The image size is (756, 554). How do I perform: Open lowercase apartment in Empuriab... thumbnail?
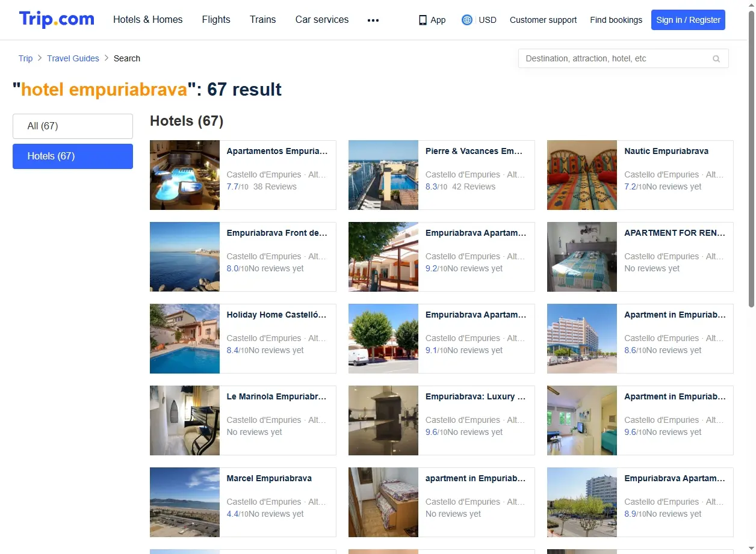(x=383, y=502)
